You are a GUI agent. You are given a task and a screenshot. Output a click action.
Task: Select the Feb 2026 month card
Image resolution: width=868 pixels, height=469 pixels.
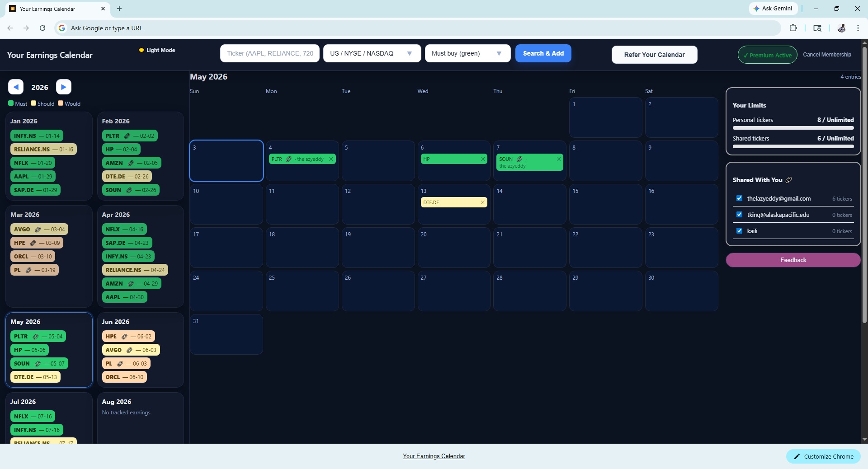coord(140,156)
